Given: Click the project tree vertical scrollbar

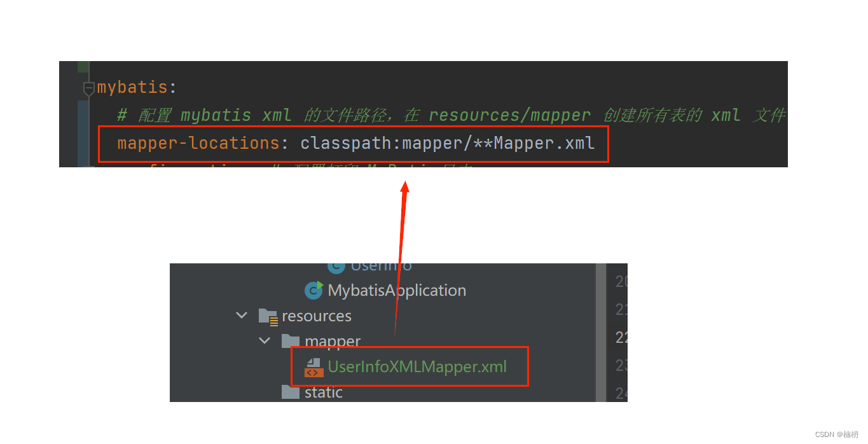Looking at the screenshot, I should [x=601, y=333].
